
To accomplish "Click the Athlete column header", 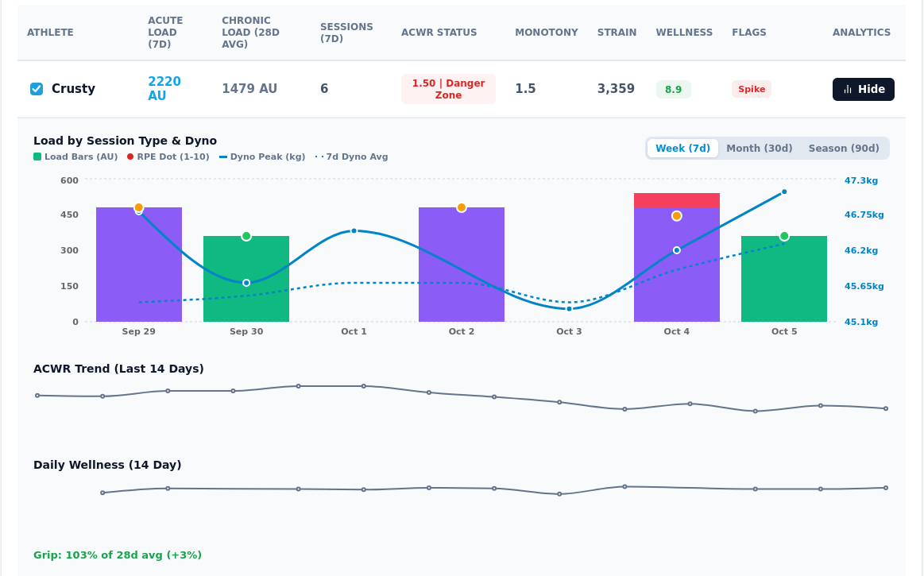I will coord(50,33).
